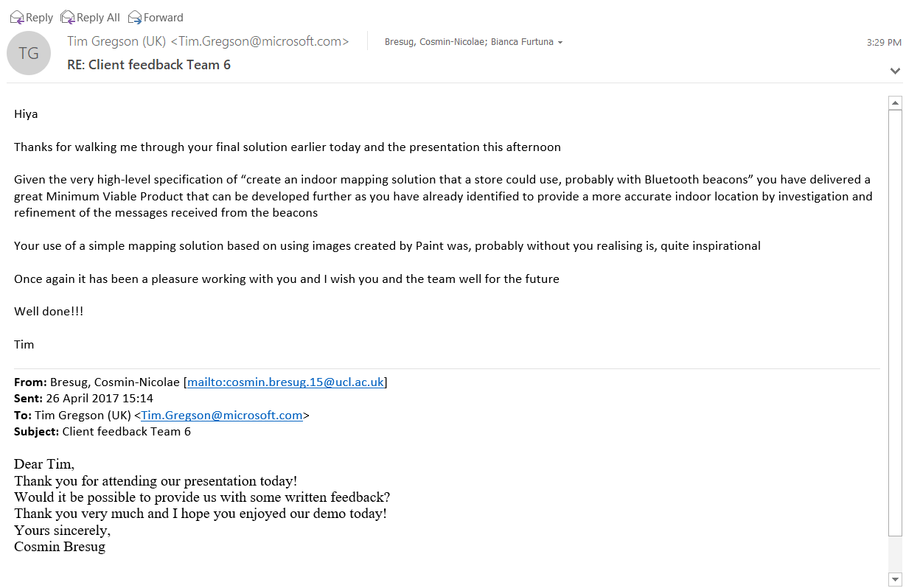Click the TG sender avatar circle
This screenshot has height=588, width=906.
29,53
